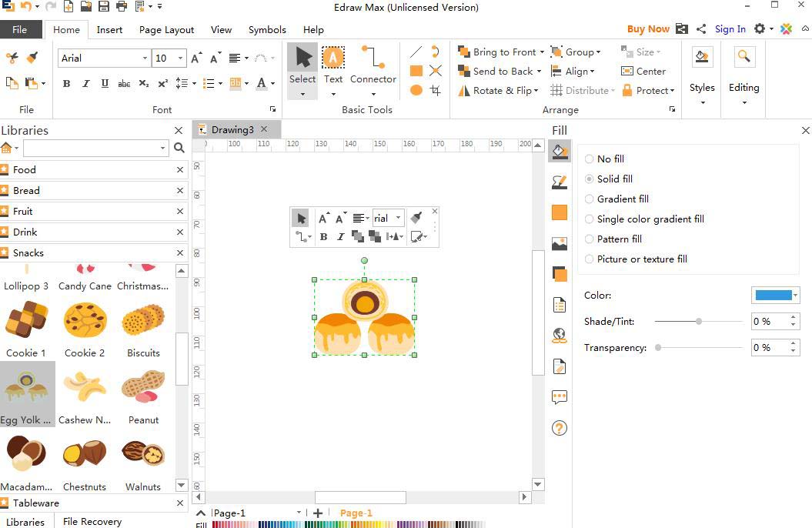Select the No fill option
Viewport: 812px width, 528px height.
click(604, 159)
